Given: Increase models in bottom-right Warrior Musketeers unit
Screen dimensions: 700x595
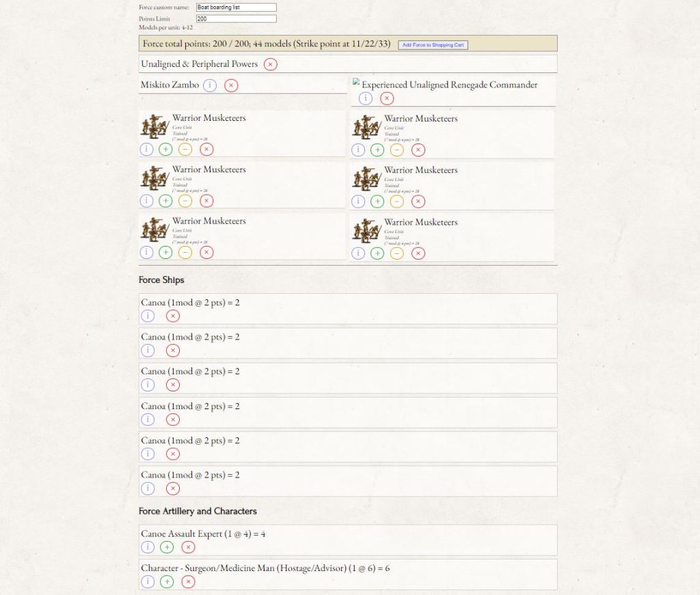Looking at the screenshot, I should coord(377,253).
